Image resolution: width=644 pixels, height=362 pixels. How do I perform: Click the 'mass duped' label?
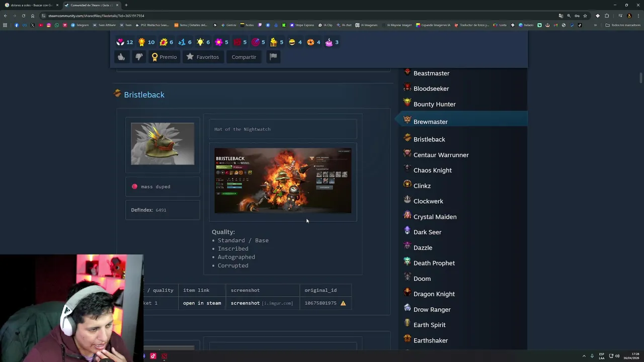click(155, 187)
